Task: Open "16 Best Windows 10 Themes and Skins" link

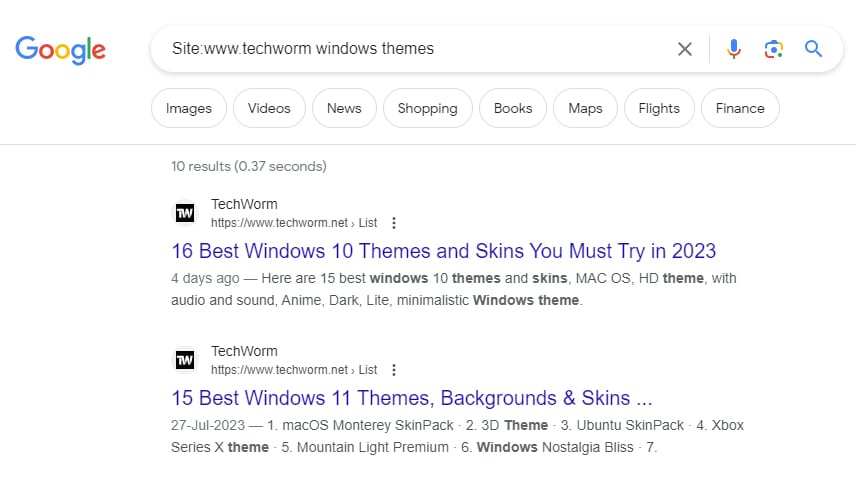Action: 443,250
